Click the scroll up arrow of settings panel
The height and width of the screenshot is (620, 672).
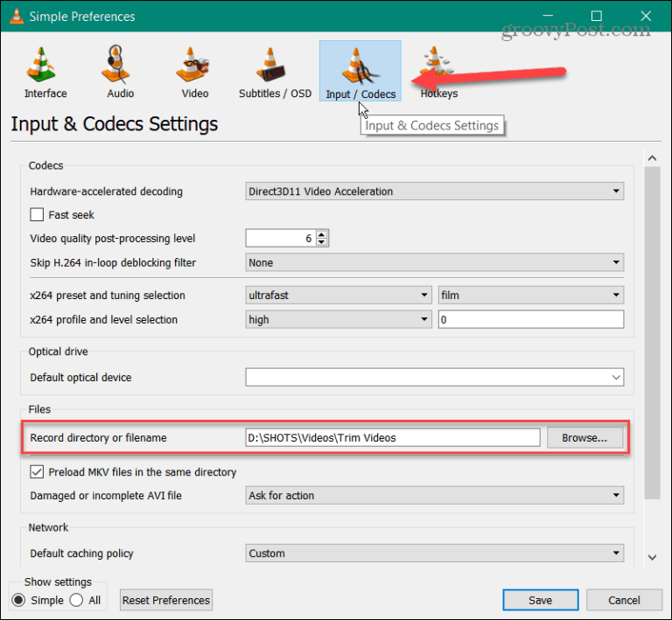coord(652,158)
